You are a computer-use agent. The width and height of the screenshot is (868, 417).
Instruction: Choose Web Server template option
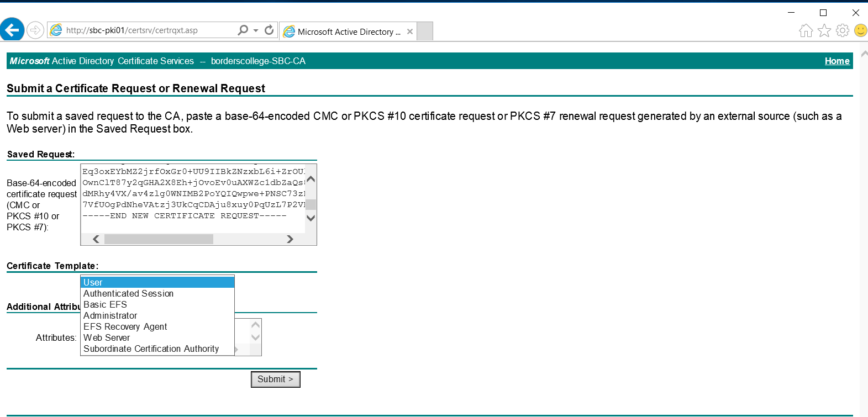157,337
